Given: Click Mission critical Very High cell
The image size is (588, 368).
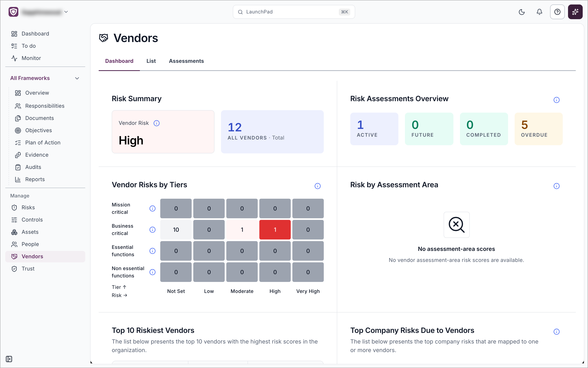Looking at the screenshot, I should pyautogui.click(x=308, y=209).
